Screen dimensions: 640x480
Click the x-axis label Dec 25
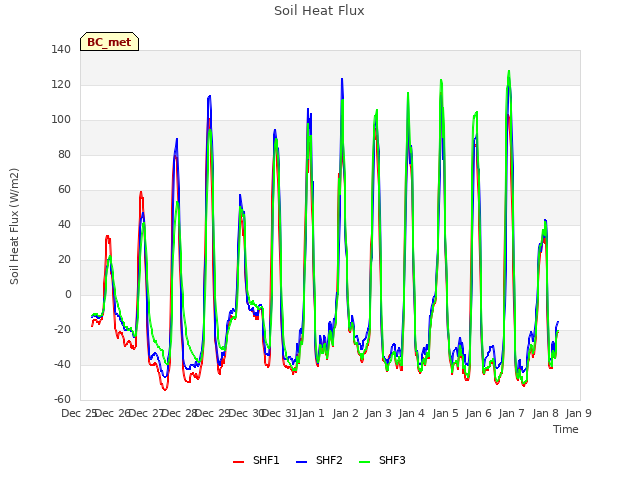coord(79,413)
